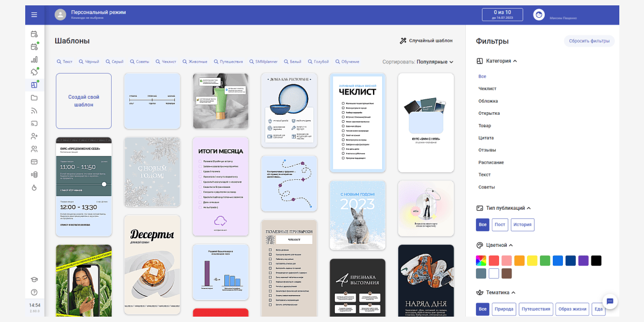Open the chat support bubble
Viewport: 644px width, 322px height.
click(x=610, y=301)
